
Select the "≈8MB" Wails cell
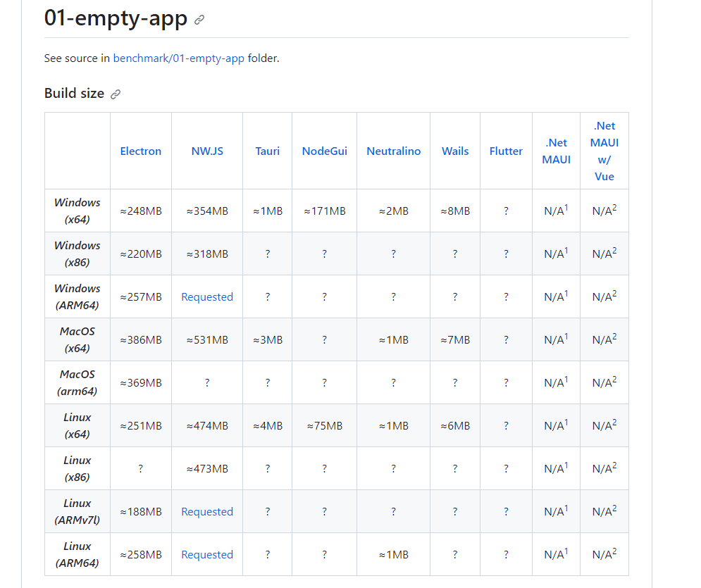455,211
